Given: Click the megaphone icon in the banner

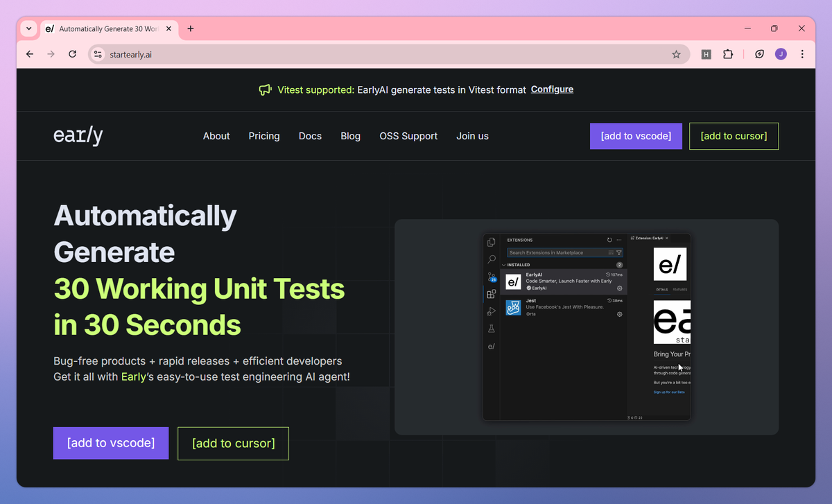Looking at the screenshot, I should click(265, 90).
